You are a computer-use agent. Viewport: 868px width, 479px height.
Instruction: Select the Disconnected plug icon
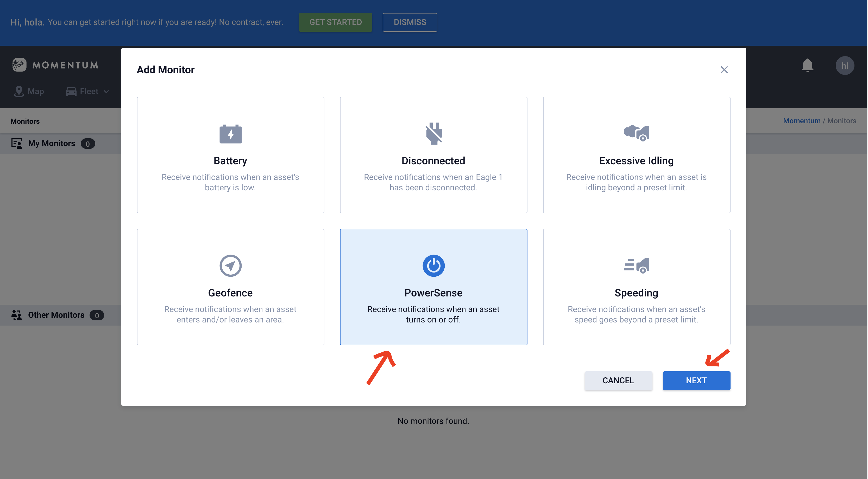433,133
